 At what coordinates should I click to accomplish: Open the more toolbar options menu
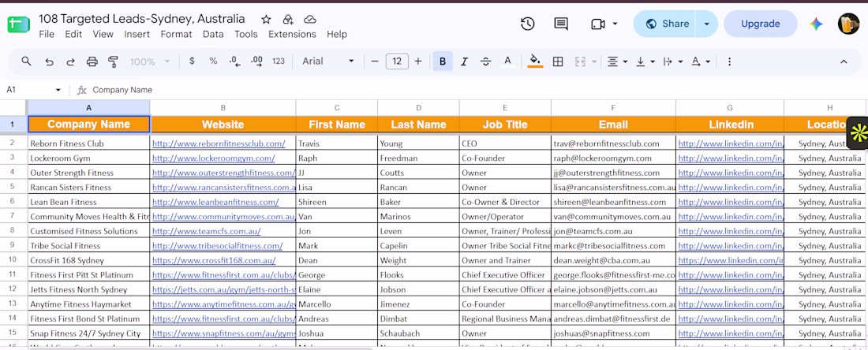click(729, 61)
